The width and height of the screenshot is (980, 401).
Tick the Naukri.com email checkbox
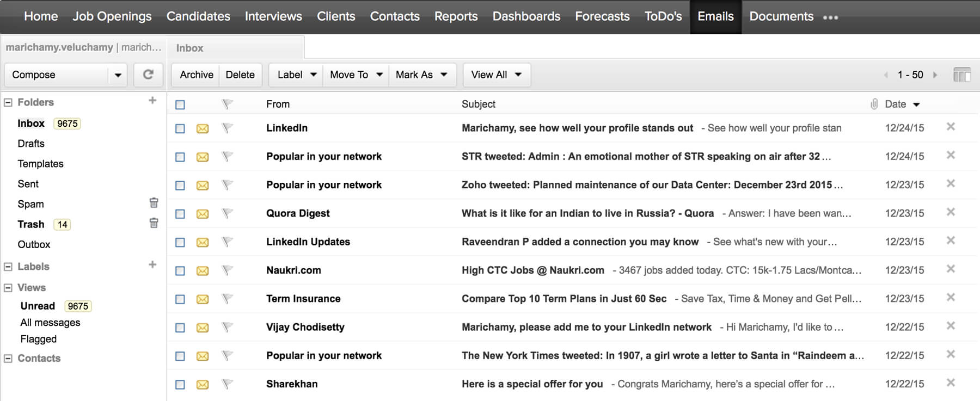pyautogui.click(x=180, y=270)
